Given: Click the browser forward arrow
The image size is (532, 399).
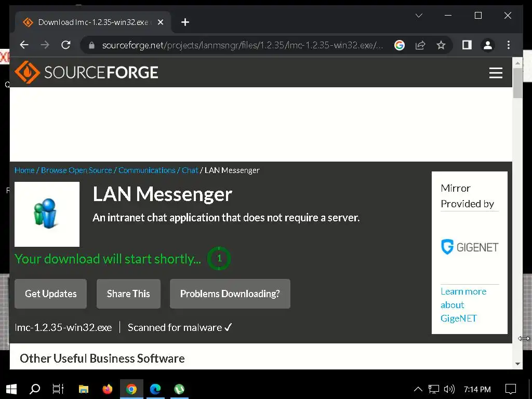Looking at the screenshot, I should (x=45, y=45).
